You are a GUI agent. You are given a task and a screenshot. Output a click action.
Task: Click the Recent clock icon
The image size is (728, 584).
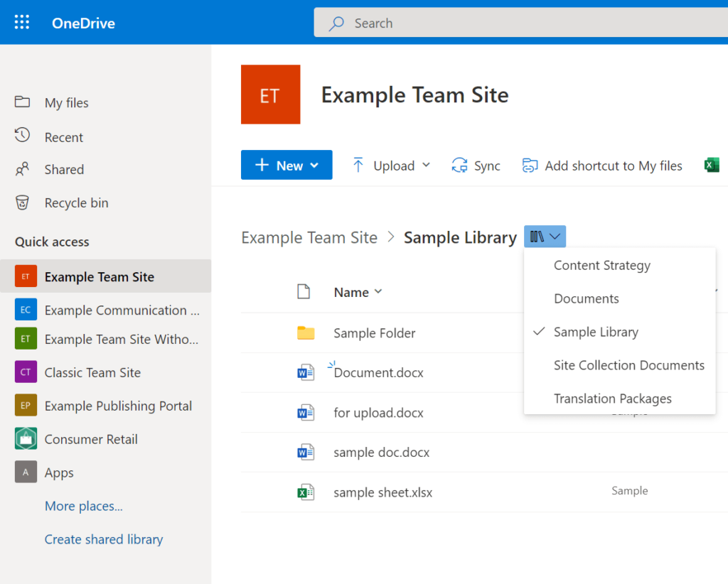22,136
